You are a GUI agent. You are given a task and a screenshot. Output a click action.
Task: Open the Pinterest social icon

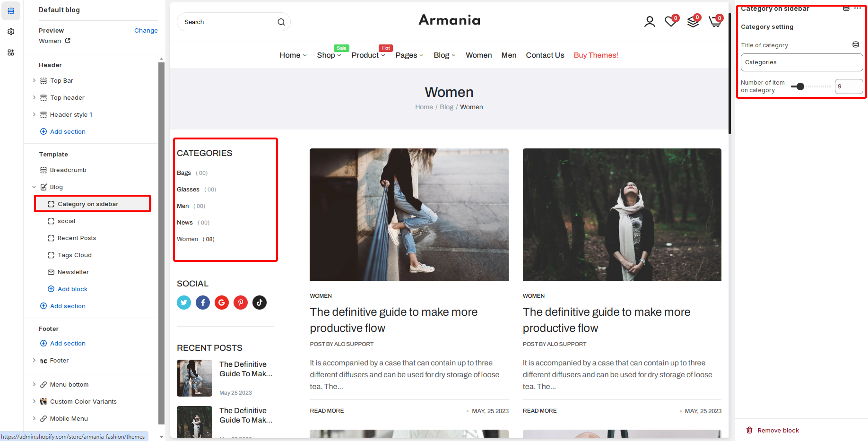coord(241,303)
